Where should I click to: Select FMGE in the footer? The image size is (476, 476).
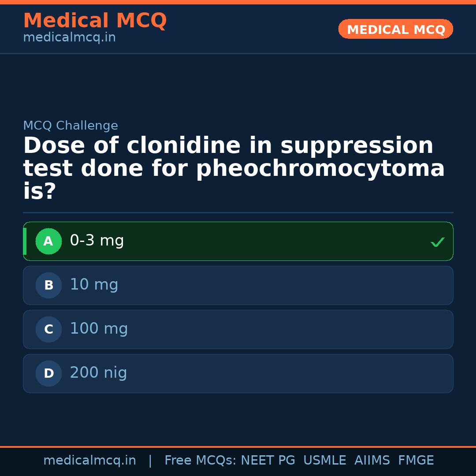point(416,461)
